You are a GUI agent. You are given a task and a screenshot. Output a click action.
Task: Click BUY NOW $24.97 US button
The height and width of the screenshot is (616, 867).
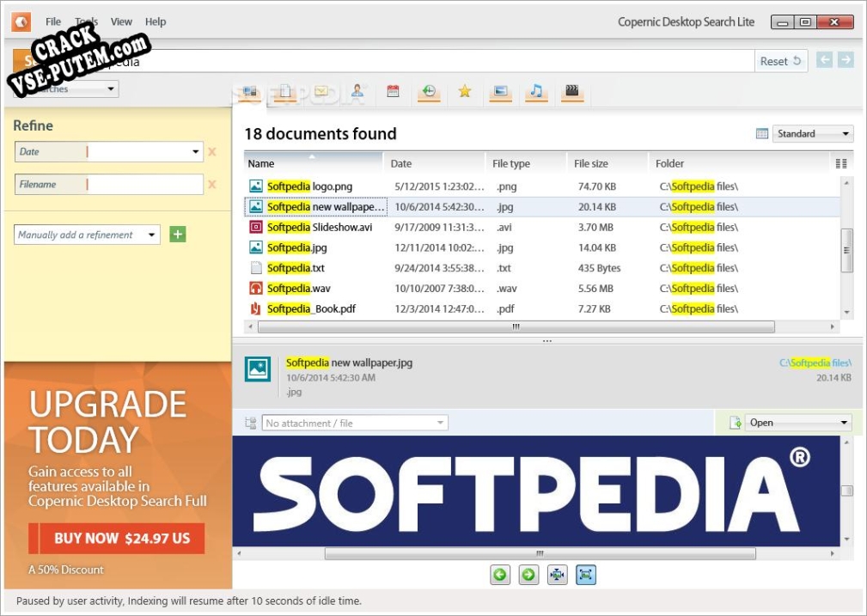(117, 538)
